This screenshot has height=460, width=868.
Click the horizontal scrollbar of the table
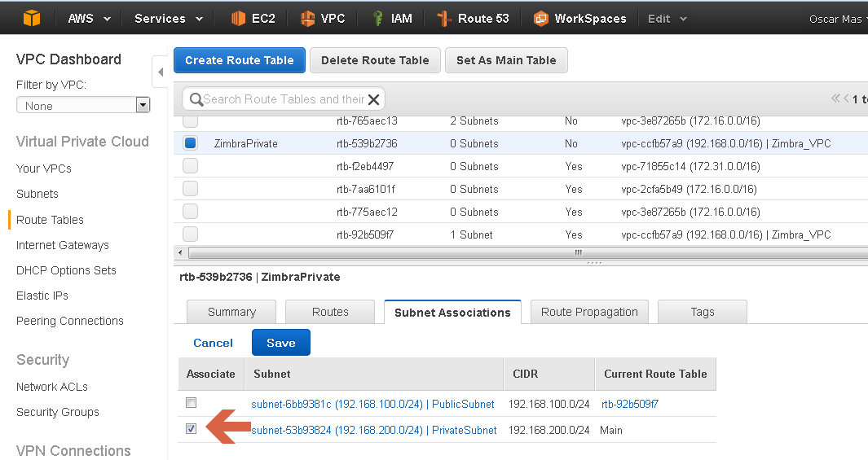pos(528,252)
